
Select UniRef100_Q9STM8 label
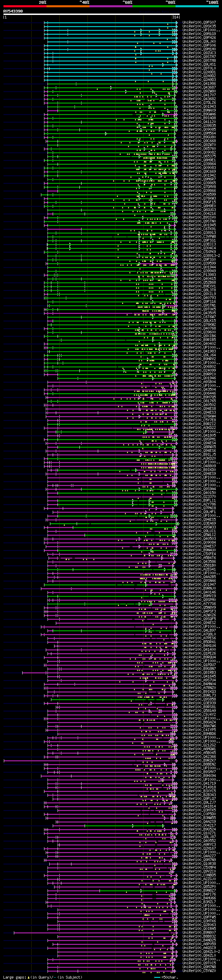pyautogui.click(x=199, y=60)
